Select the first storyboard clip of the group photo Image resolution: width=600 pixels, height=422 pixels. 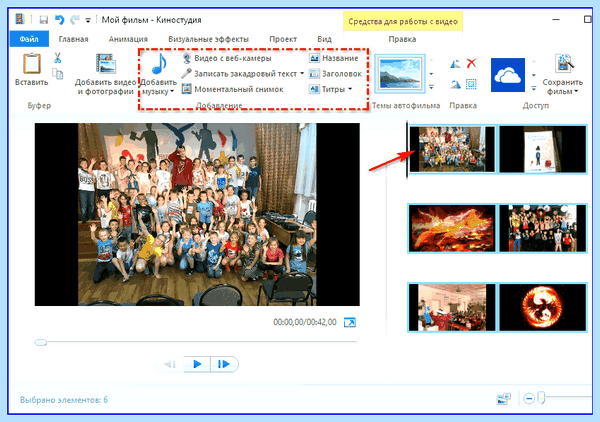coord(452,149)
